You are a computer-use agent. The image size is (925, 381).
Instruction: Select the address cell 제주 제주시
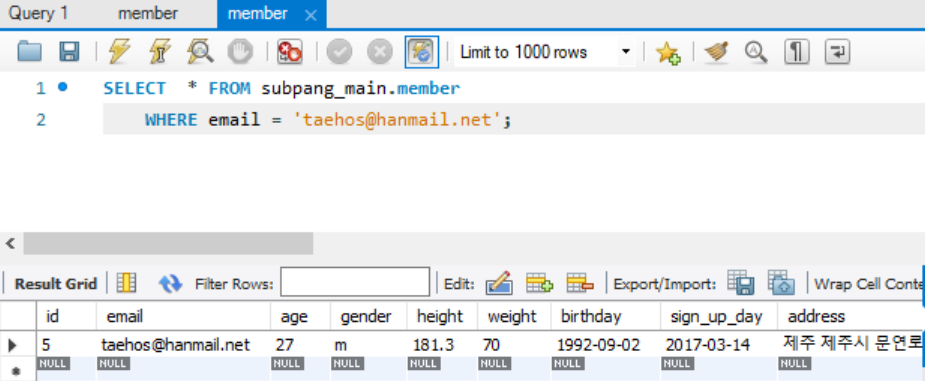(850, 343)
